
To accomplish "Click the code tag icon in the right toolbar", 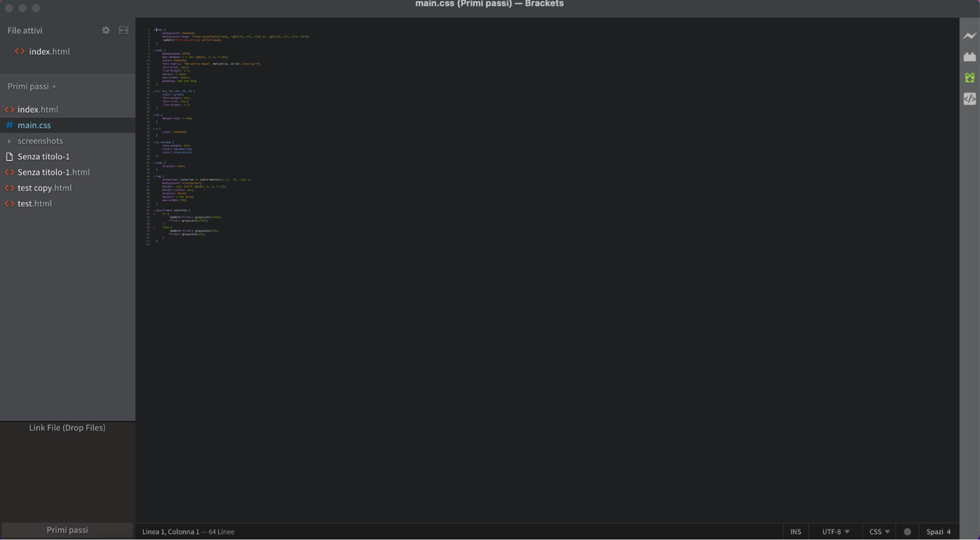I will [x=969, y=99].
